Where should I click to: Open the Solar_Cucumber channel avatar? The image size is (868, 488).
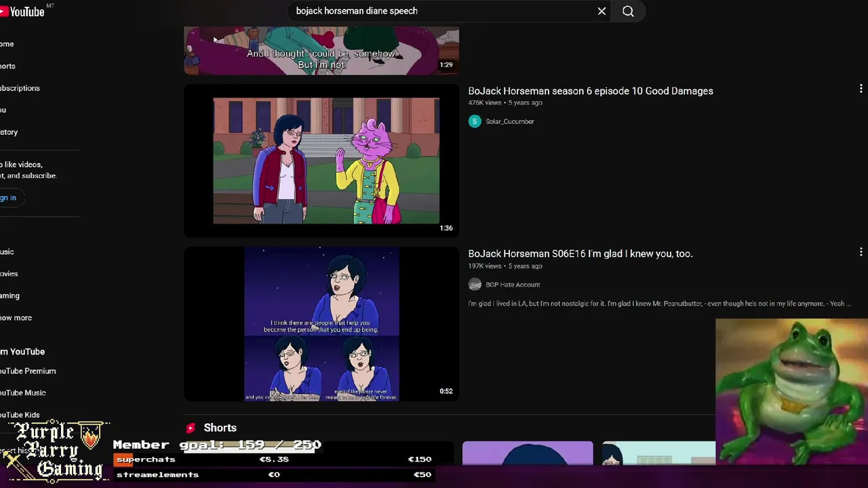475,121
